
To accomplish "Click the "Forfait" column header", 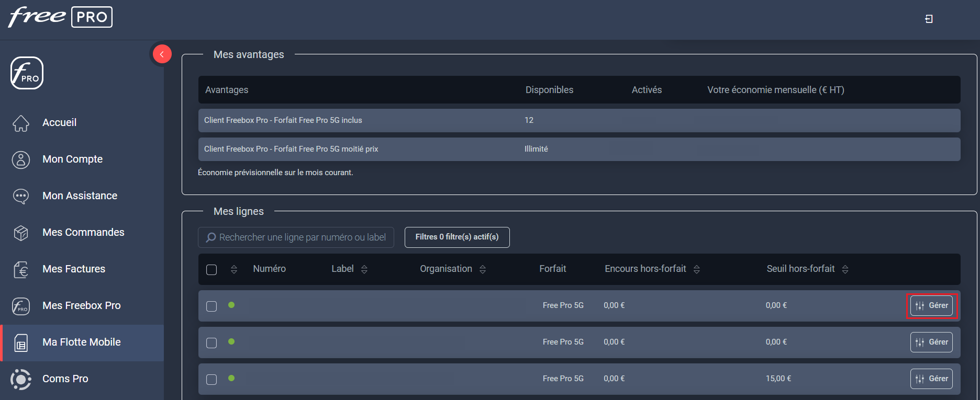I will [x=553, y=269].
